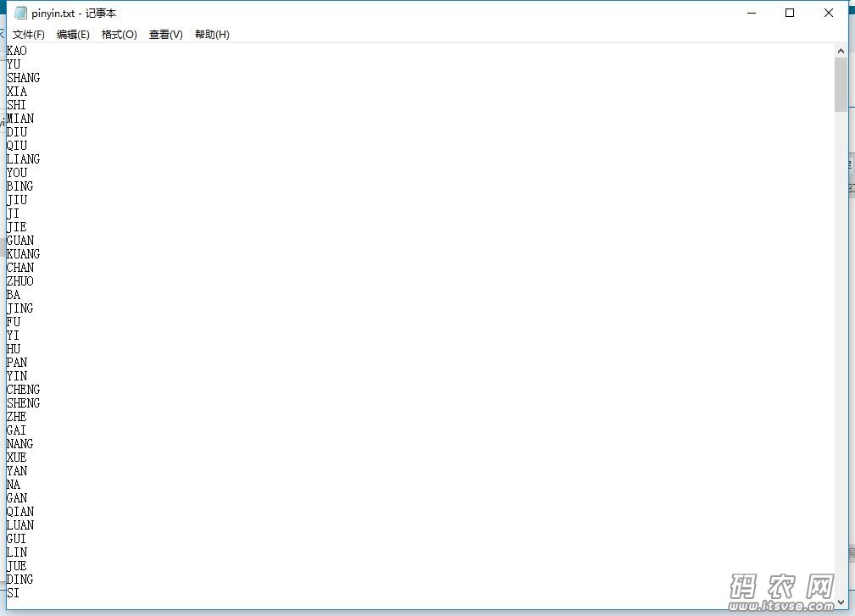The height and width of the screenshot is (616, 855).
Task: Click the line QIU
Action: (16, 146)
